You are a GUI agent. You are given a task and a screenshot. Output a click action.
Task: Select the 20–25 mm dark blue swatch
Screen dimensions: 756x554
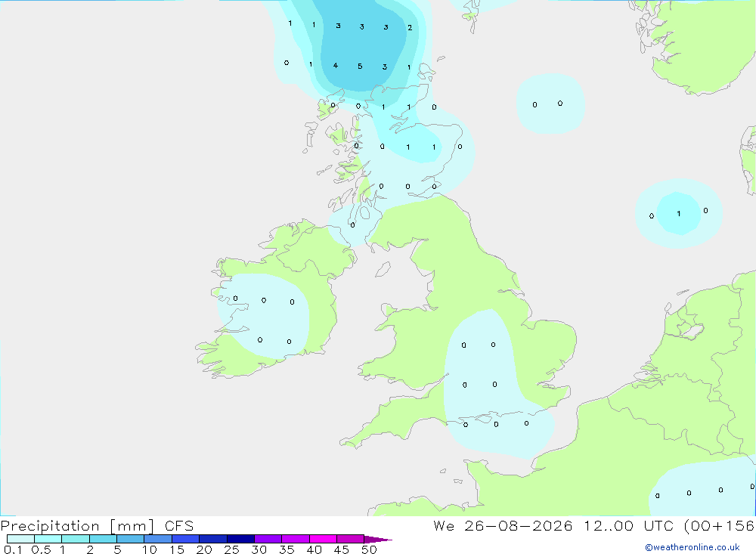click(213, 539)
